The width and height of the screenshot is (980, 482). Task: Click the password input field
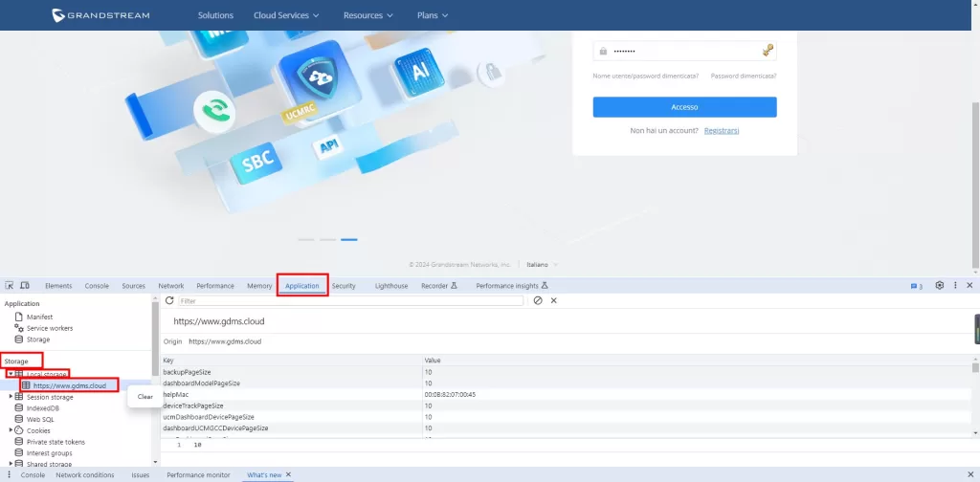[684, 51]
